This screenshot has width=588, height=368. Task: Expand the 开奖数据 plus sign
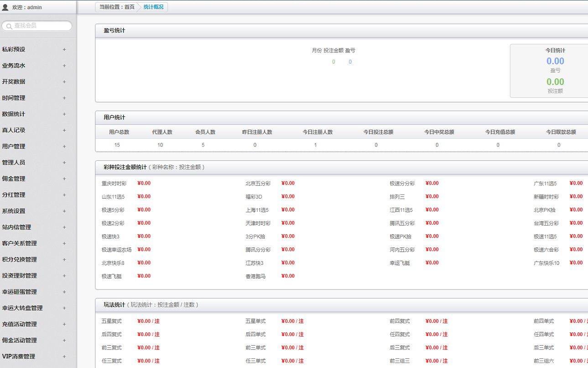(64, 82)
